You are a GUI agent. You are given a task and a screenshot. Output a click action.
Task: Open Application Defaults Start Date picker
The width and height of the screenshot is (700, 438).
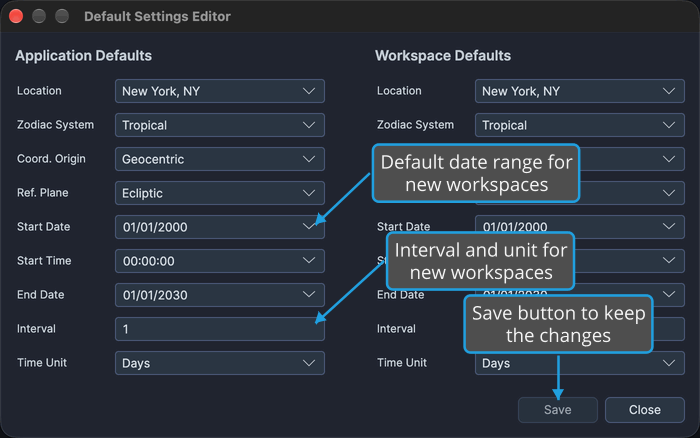click(x=220, y=227)
